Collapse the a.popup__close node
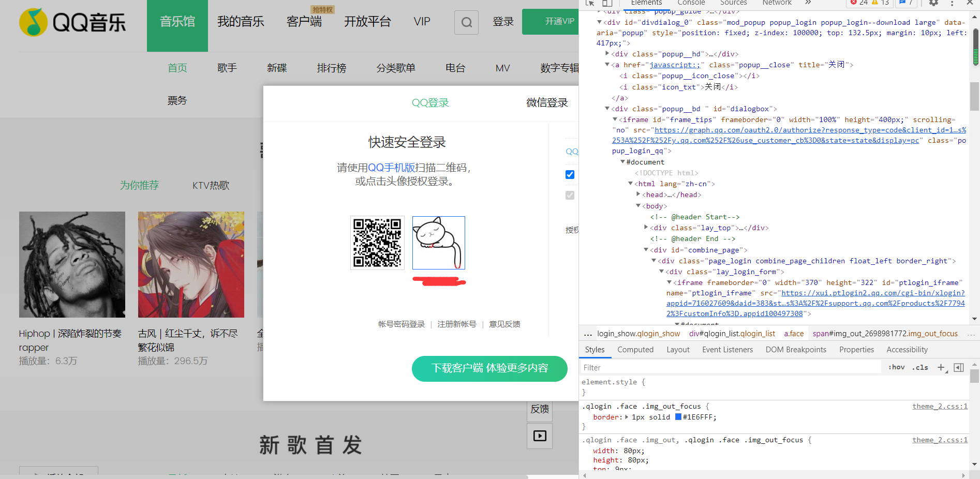 607,65
